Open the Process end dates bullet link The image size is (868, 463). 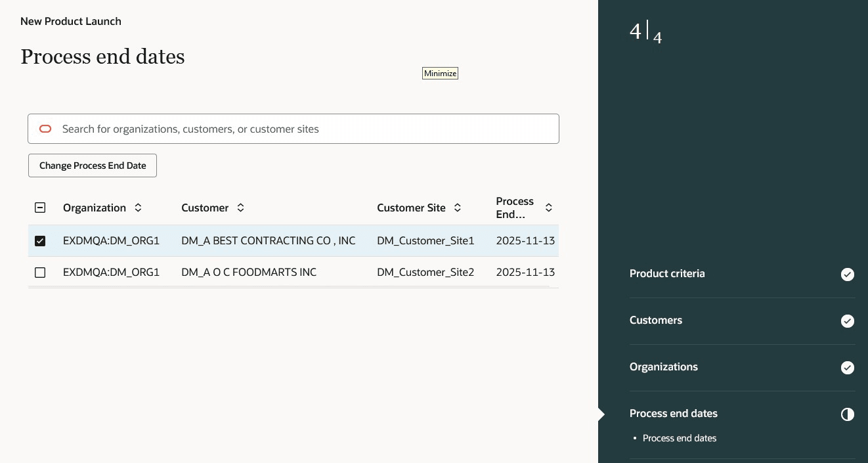(680, 438)
